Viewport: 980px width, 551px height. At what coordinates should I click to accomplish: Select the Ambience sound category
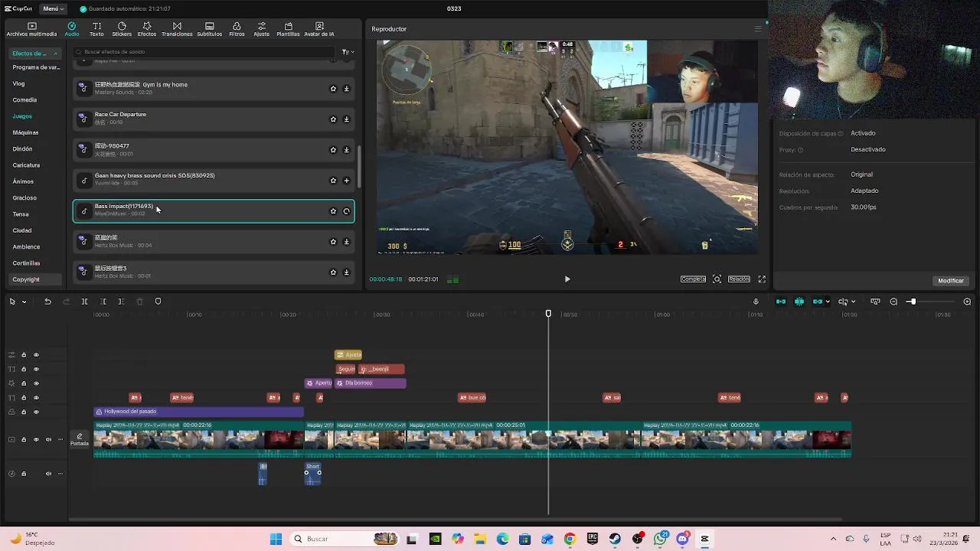tap(26, 246)
